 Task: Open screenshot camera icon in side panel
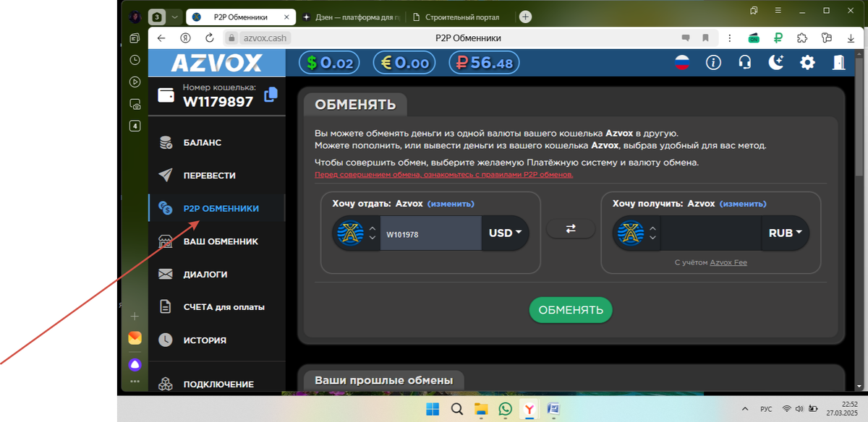click(x=135, y=104)
